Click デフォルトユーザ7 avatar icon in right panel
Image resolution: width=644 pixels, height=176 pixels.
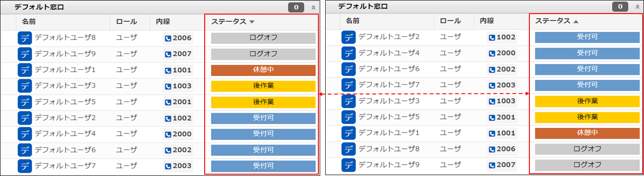pos(348,85)
